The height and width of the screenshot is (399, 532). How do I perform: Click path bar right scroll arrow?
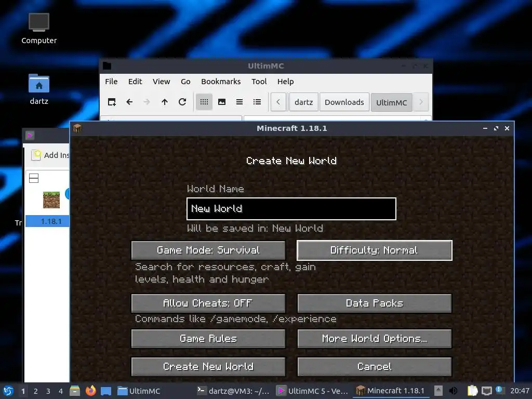coord(421,102)
